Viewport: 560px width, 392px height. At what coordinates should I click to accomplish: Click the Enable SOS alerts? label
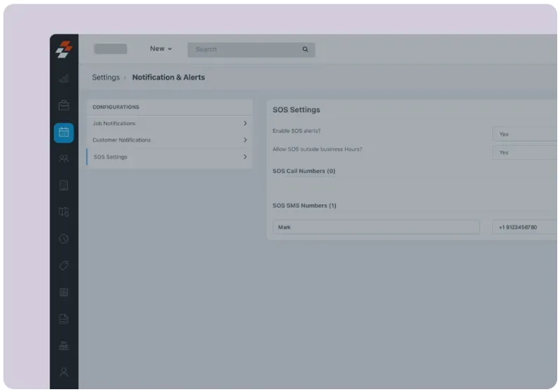tap(296, 131)
